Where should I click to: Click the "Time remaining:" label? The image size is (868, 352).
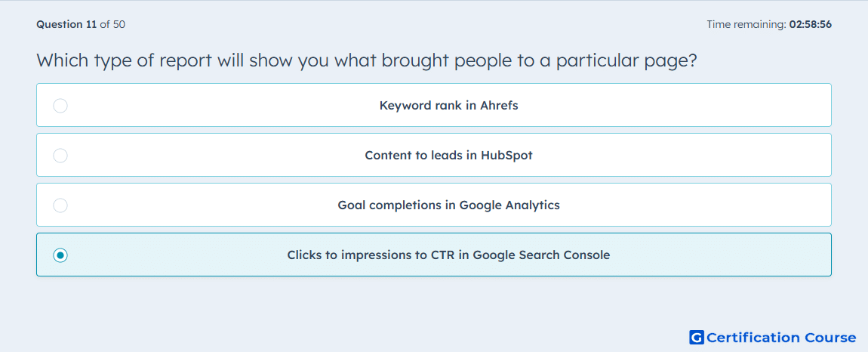point(746,24)
